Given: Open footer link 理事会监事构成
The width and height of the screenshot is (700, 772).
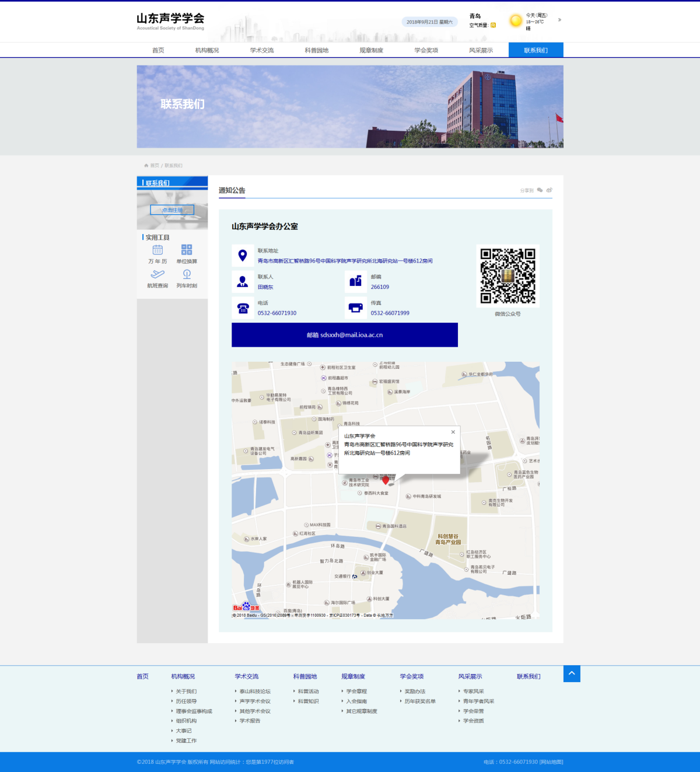Looking at the screenshot, I should pyautogui.click(x=194, y=711).
